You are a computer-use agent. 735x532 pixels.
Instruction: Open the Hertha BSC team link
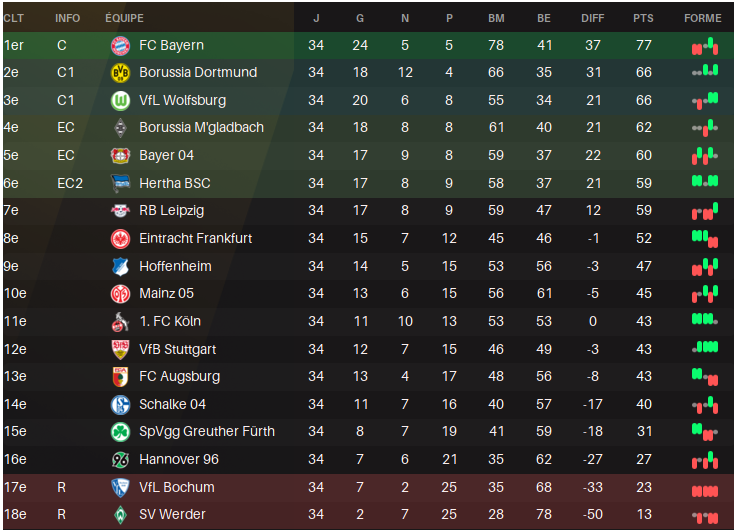tap(175, 183)
